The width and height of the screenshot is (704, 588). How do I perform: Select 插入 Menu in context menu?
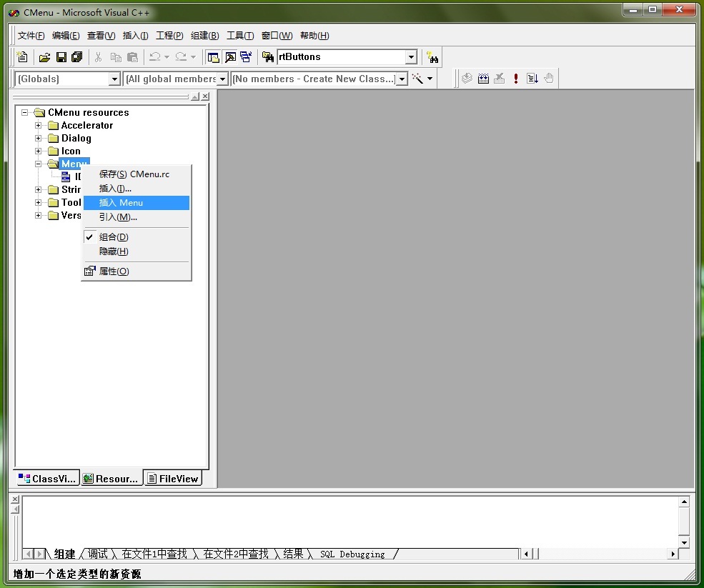(x=136, y=203)
